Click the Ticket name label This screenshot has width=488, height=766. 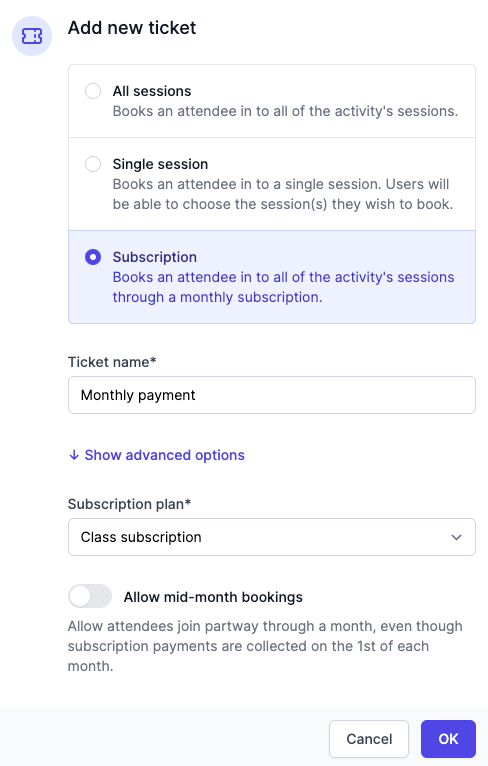112,362
